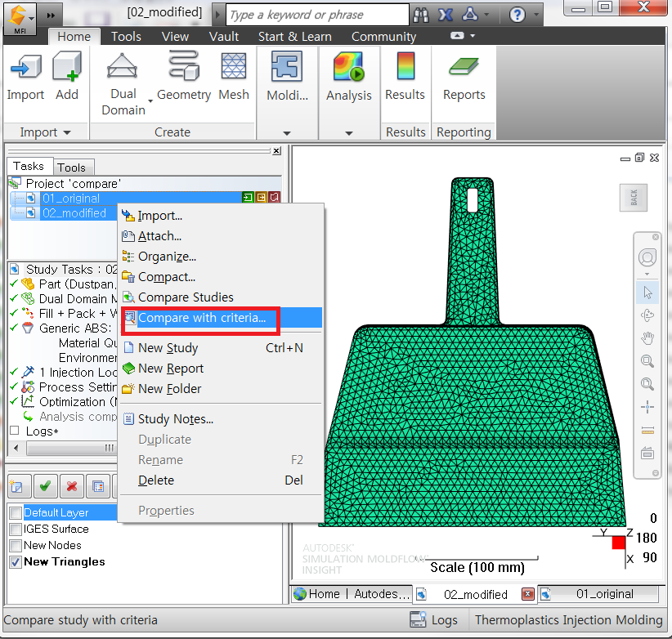Switch to the Tools ribbon tab
The width and height of the screenshot is (672, 639).
(x=126, y=37)
